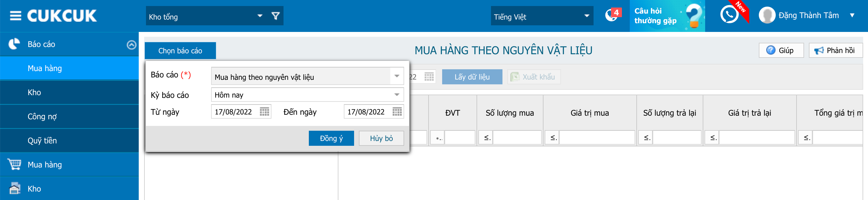Click the Giá trị trả lại column header
The image size is (868, 200).
pos(749,113)
